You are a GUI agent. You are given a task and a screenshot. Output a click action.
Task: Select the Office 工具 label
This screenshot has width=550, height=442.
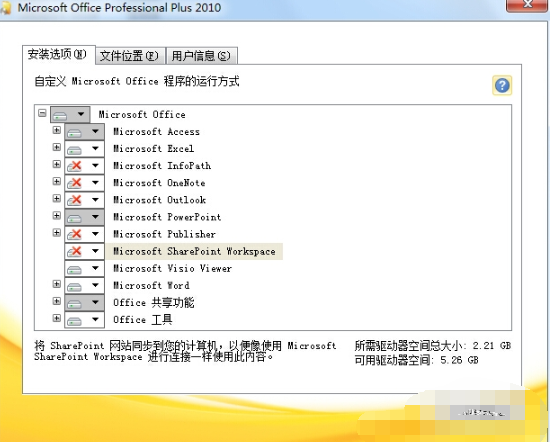[x=143, y=320]
